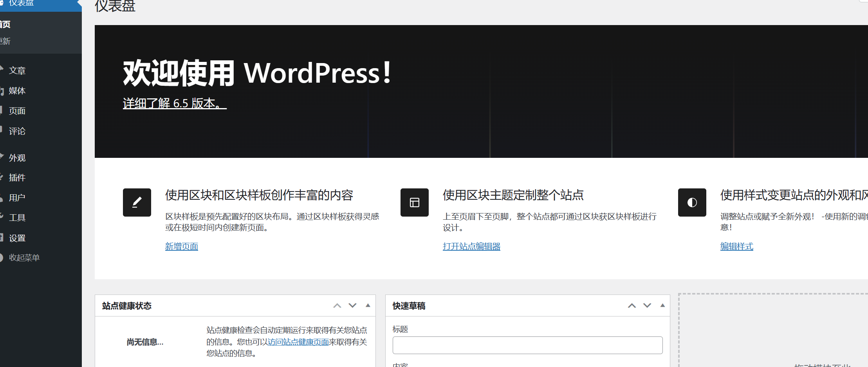The image size is (868, 367).
Task: Click the pencil edit icon
Action: pyautogui.click(x=137, y=202)
